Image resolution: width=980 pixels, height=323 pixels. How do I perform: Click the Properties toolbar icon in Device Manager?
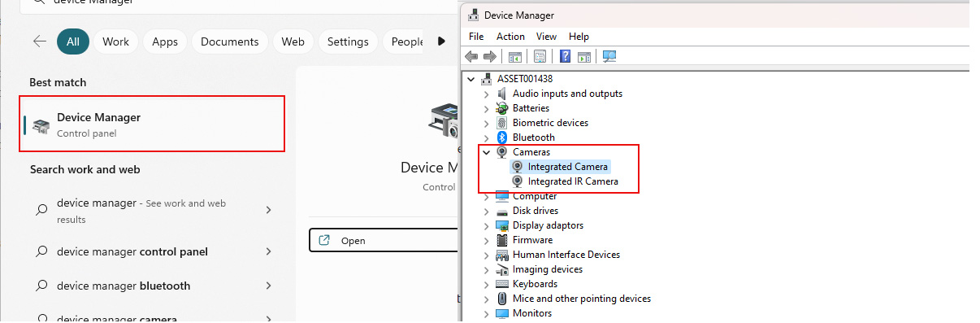click(x=540, y=56)
